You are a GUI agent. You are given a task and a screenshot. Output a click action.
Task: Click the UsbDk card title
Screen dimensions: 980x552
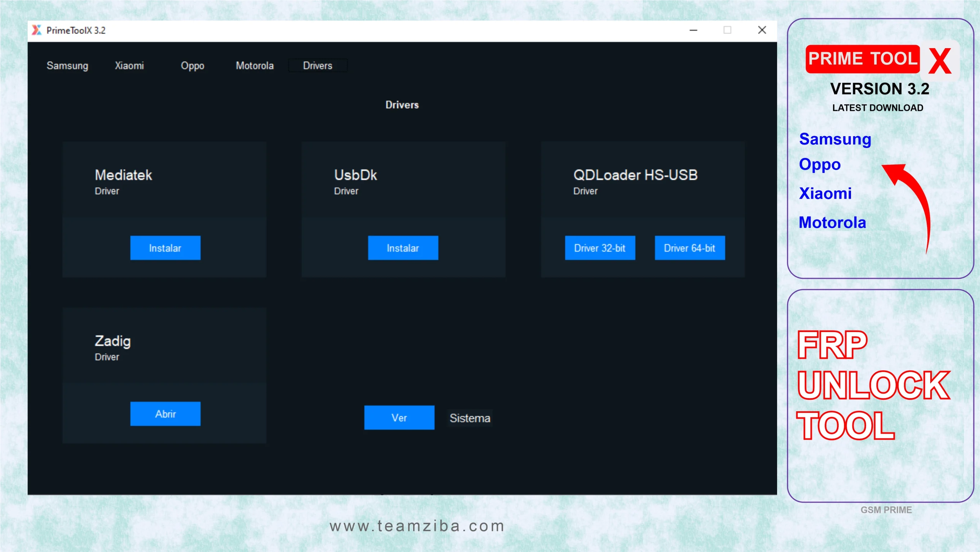click(356, 175)
